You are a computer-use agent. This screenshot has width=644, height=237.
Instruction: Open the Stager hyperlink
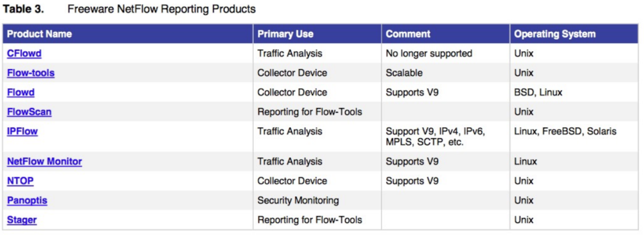pos(22,220)
